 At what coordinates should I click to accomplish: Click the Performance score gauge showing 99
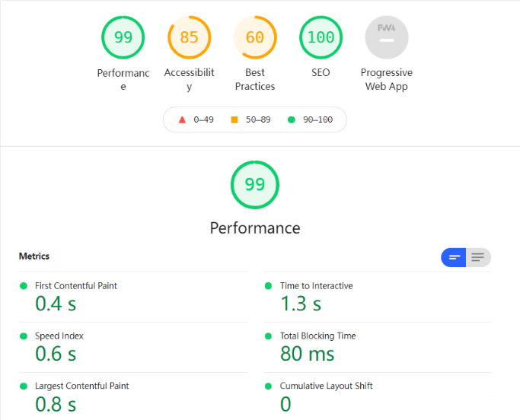pyautogui.click(x=123, y=37)
